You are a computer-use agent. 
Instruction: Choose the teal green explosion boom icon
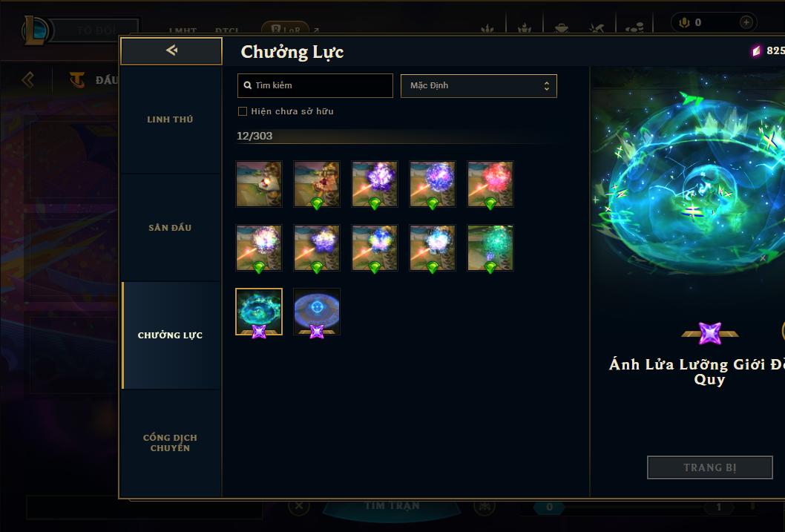coord(490,248)
